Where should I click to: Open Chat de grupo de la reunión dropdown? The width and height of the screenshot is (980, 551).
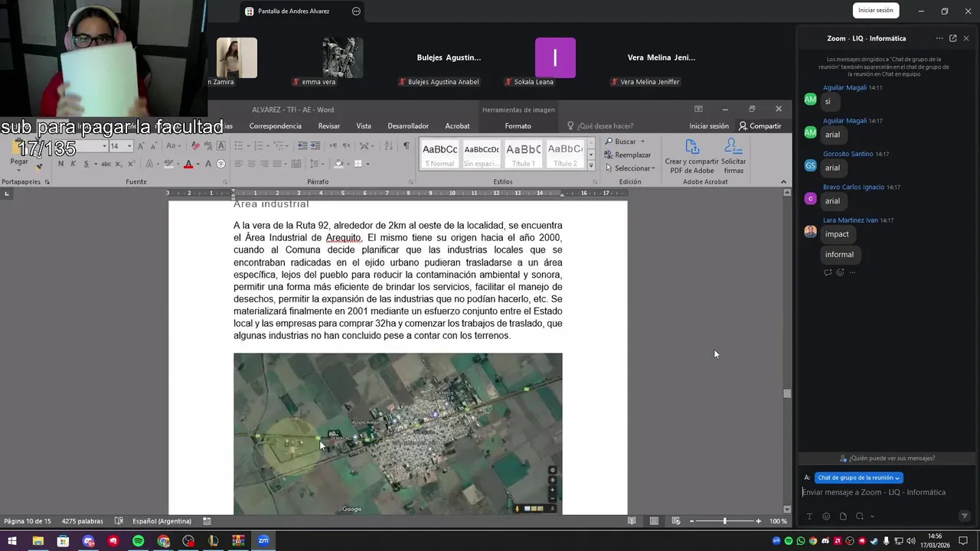[858, 478]
